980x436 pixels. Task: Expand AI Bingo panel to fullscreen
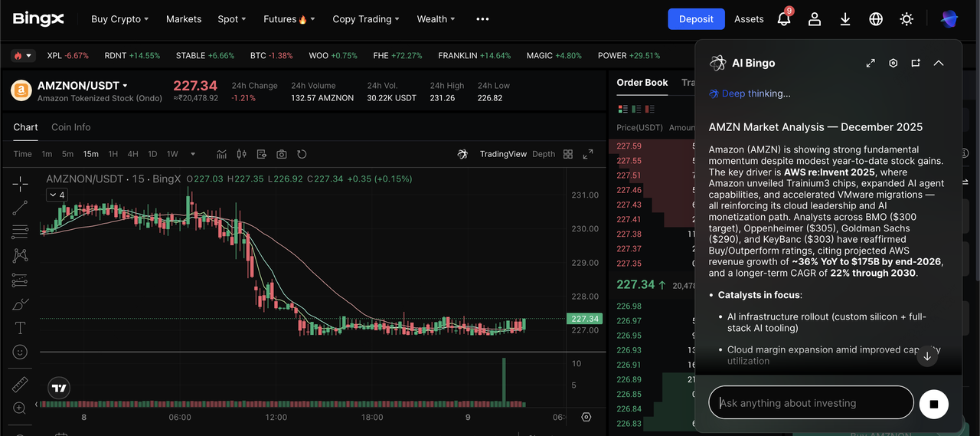click(871, 63)
